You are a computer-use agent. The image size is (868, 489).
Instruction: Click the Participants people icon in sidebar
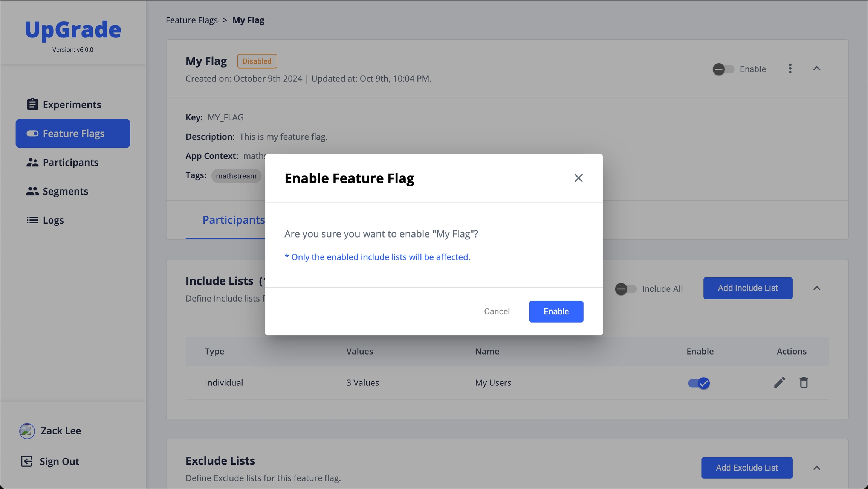tap(32, 162)
